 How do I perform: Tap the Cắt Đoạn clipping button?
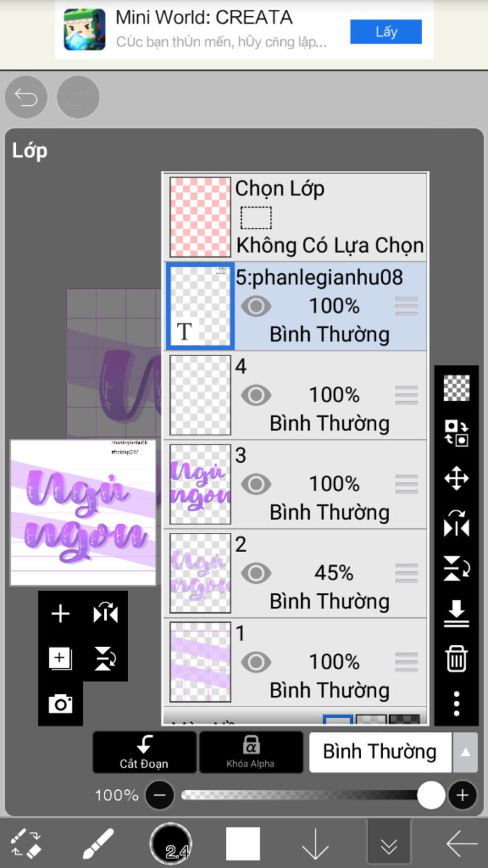[x=144, y=752]
